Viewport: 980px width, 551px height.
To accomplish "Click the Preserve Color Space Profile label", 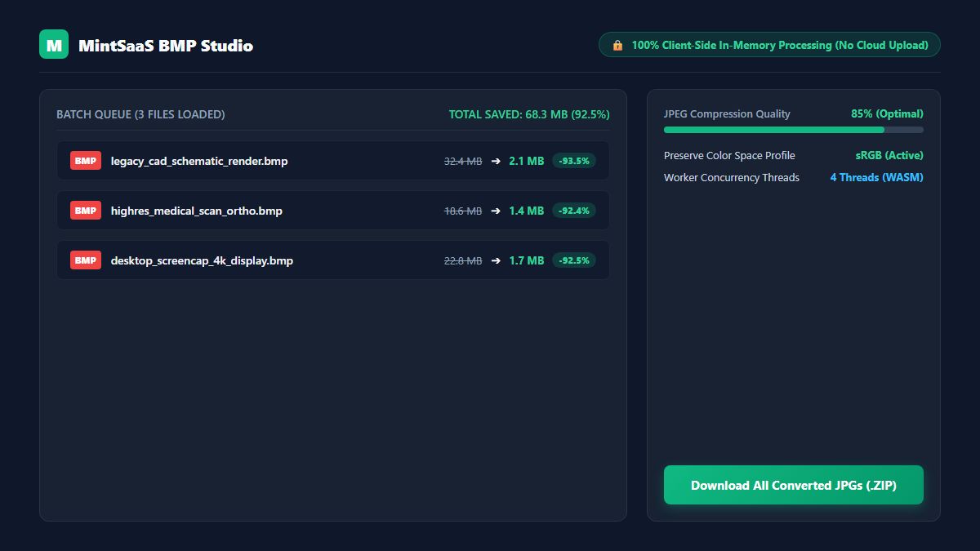I will tap(729, 155).
